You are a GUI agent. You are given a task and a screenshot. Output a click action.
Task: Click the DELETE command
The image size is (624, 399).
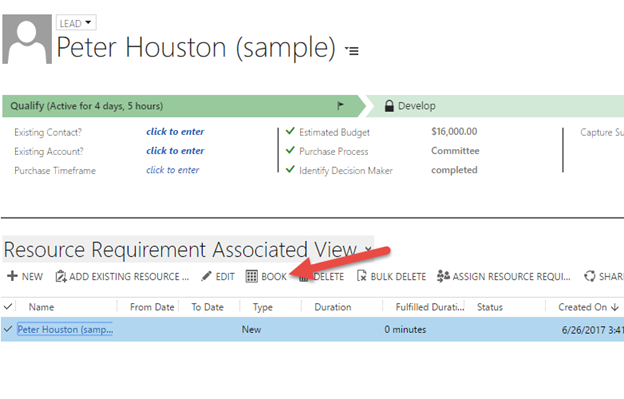(322, 276)
